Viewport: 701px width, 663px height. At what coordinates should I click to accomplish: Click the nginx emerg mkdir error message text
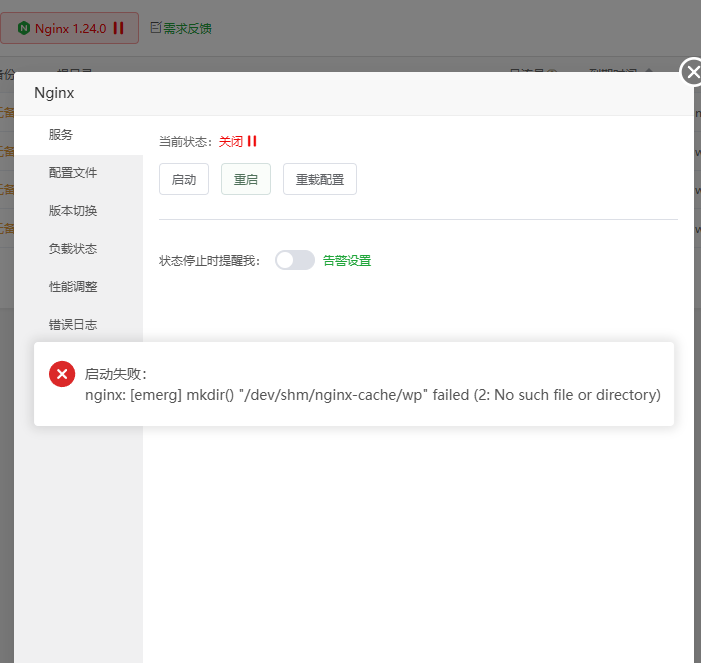tap(373, 395)
